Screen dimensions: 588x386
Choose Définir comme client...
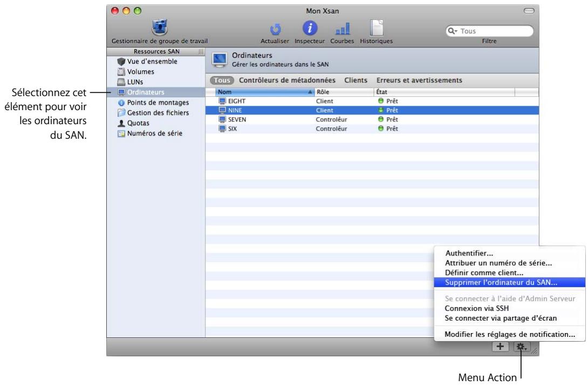(x=510, y=273)
